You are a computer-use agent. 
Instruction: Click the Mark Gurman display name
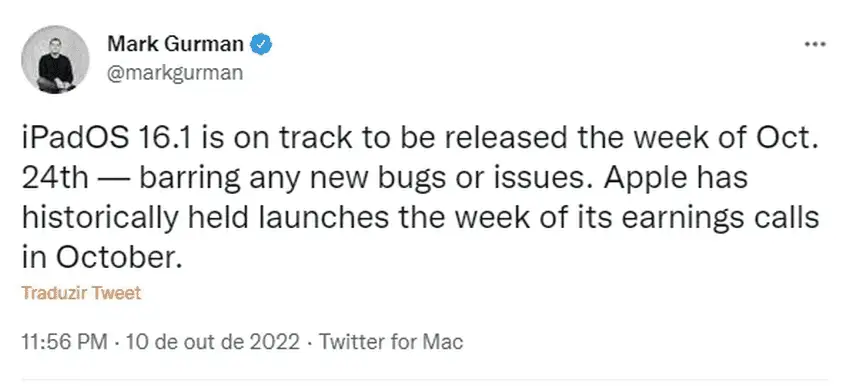pos(176,44)
